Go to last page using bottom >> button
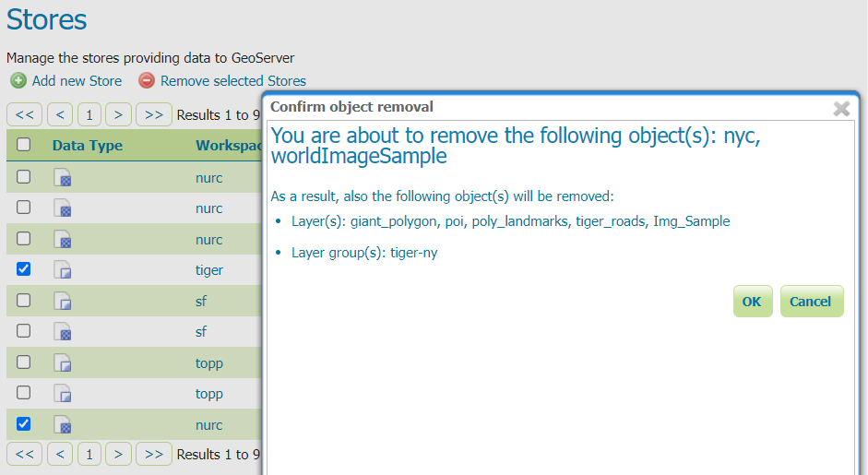 coord(154,455)
